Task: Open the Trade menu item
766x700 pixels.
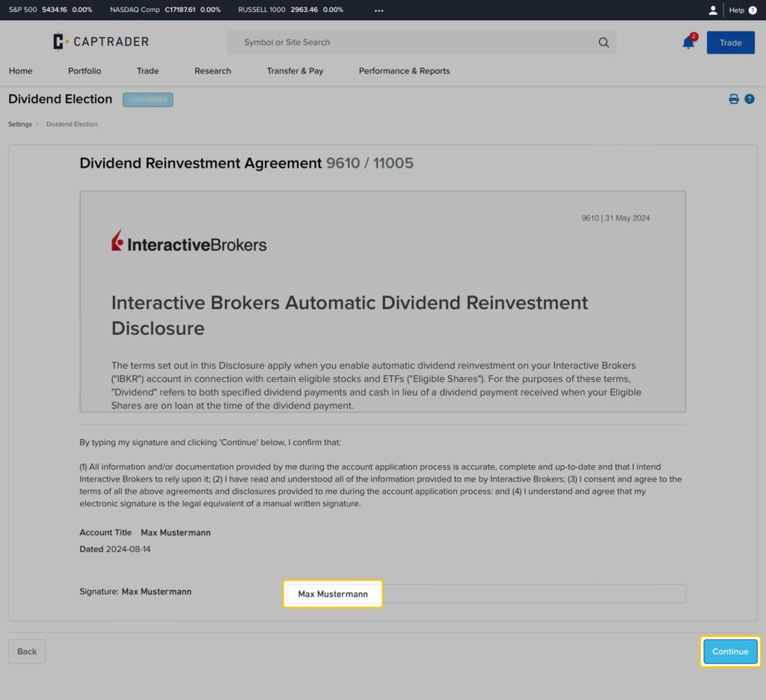Action: click(x=147, y=71)
